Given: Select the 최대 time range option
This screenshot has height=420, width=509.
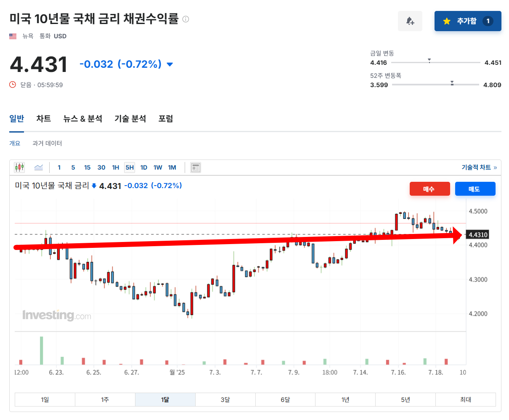Looking at the screenshot, I should pyautogui.click(x=465, y=399).
